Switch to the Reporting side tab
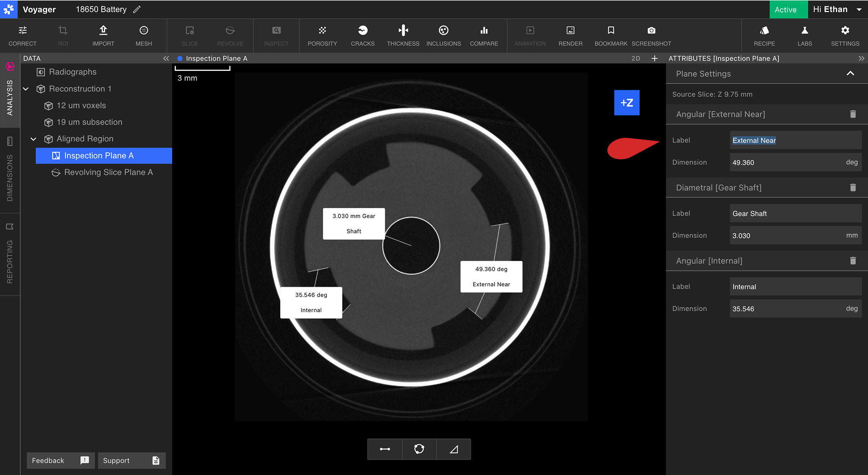Screen dimensions: 868x475 10,254
